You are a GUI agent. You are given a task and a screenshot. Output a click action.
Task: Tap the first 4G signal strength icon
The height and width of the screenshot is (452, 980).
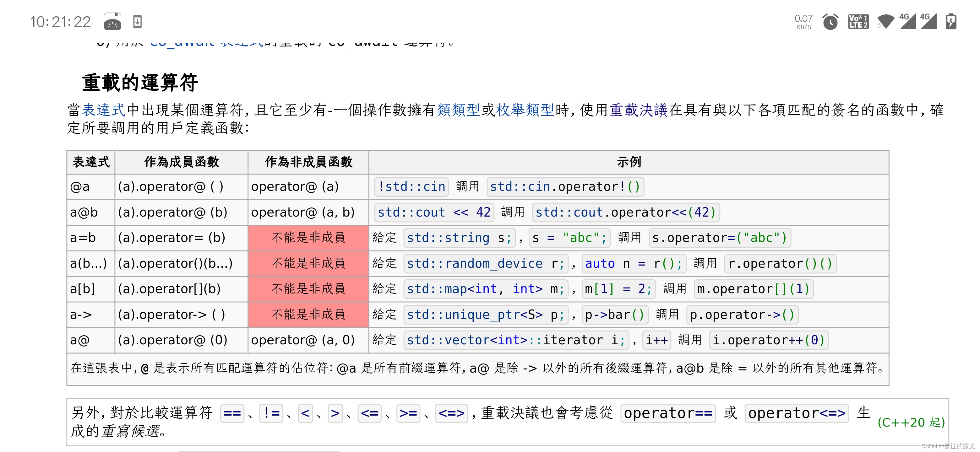click(908, 21)
